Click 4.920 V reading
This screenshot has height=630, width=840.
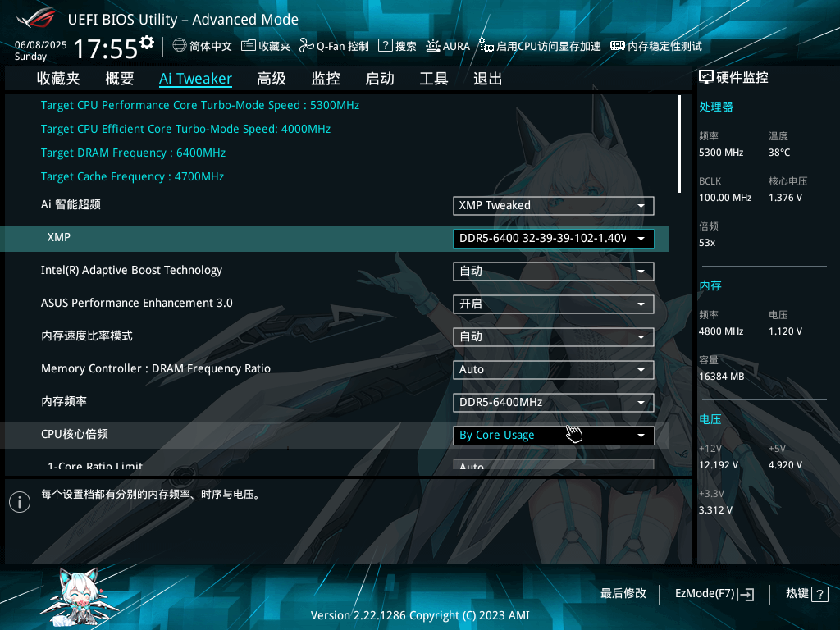785,465
